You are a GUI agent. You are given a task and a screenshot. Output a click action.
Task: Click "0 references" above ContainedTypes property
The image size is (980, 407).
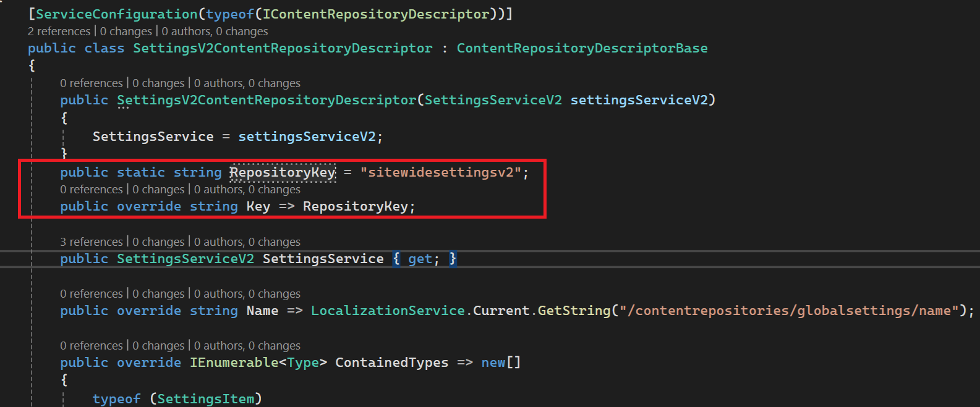[92, 346]
